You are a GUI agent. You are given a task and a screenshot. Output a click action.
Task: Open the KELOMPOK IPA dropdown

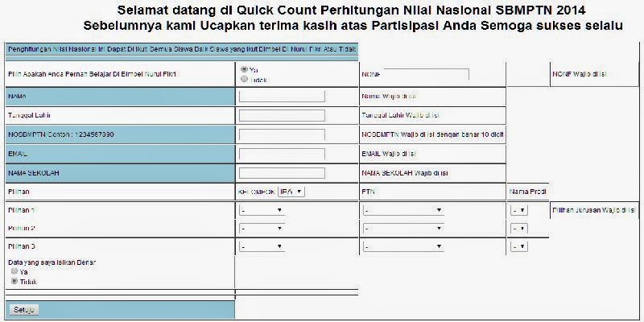coord(291,192)
